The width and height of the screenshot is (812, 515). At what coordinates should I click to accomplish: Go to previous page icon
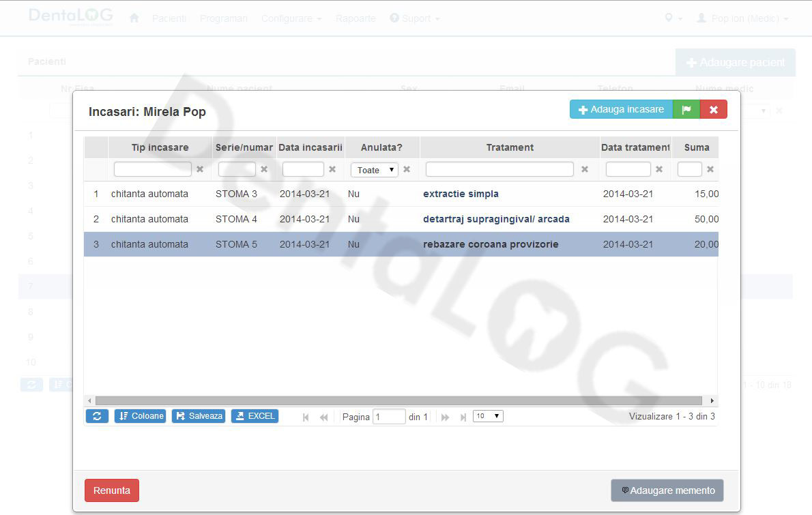pos(323,417)
